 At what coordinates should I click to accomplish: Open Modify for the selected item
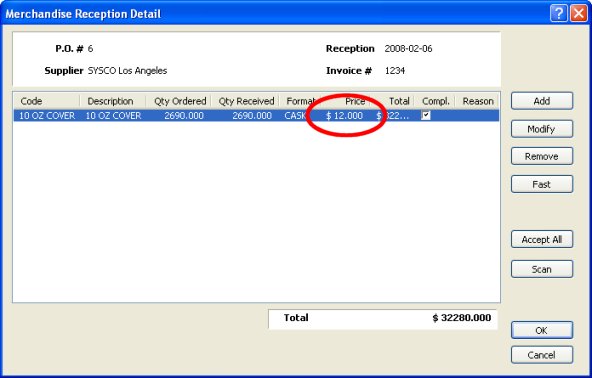coord(542,129)
